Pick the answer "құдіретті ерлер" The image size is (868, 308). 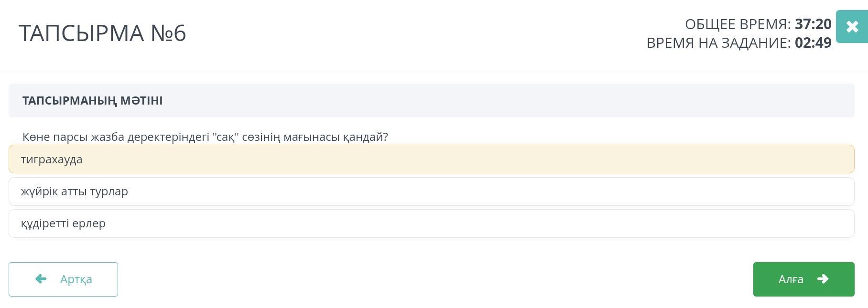[x=63, y=223]
